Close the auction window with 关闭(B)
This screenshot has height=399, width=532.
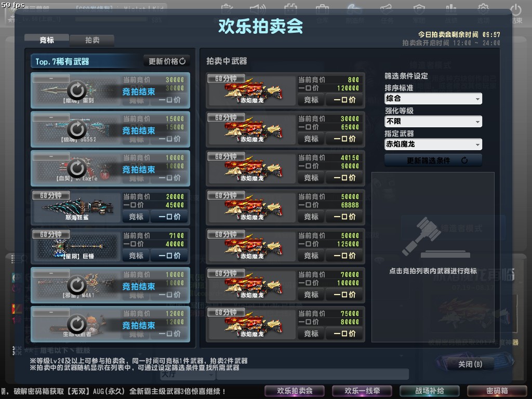470,364
